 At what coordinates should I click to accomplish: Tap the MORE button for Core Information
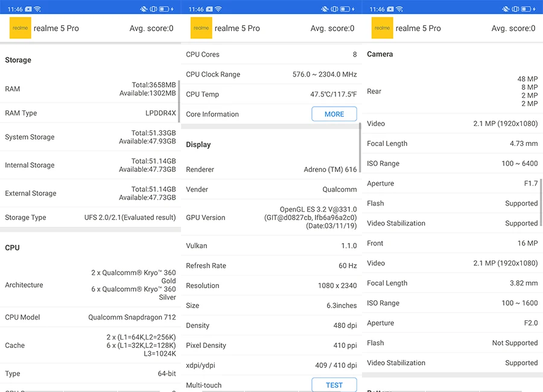[x=334, y=114]
